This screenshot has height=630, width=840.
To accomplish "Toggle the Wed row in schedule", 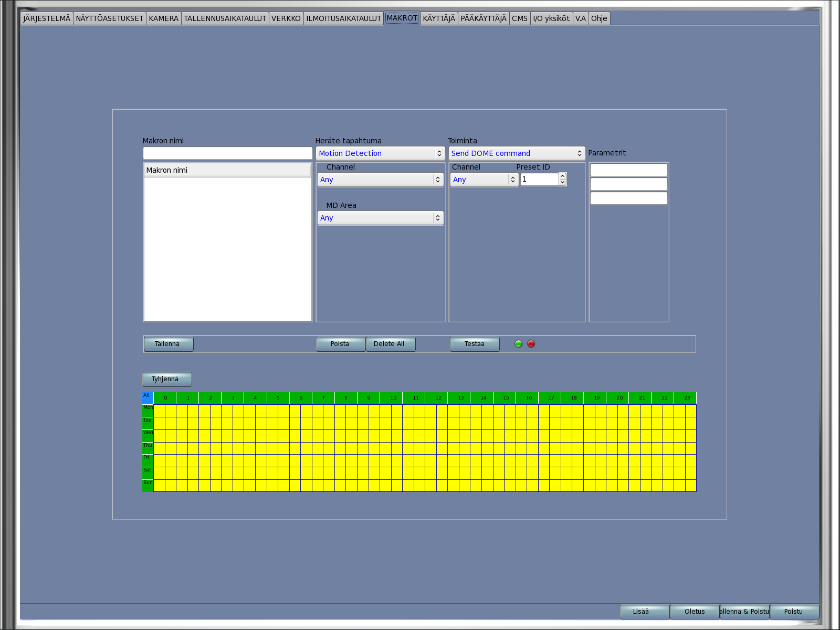I will pos(148,436).
